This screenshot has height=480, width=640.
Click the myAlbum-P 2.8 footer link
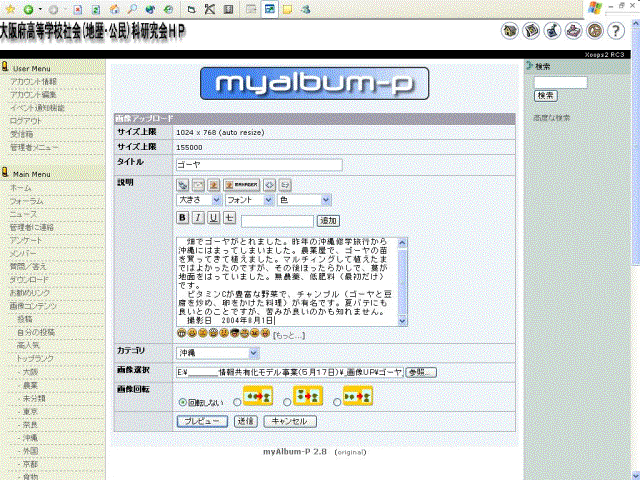295,451
